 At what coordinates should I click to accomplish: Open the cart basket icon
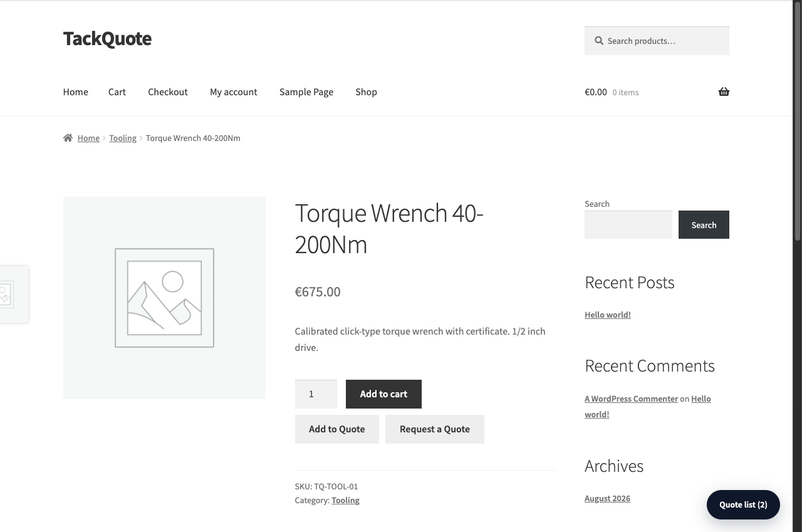tap(724, 92)
